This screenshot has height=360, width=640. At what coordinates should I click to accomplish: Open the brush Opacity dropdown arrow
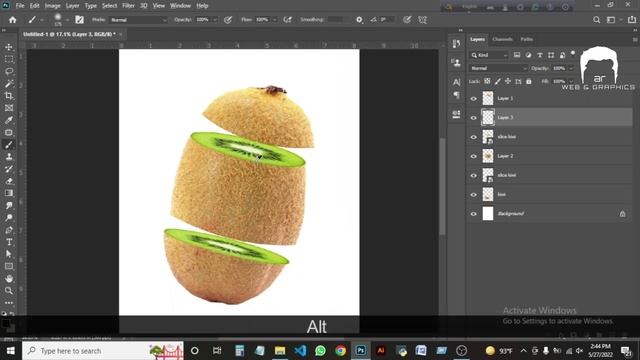pyautogui.click(x=215, y=20)
